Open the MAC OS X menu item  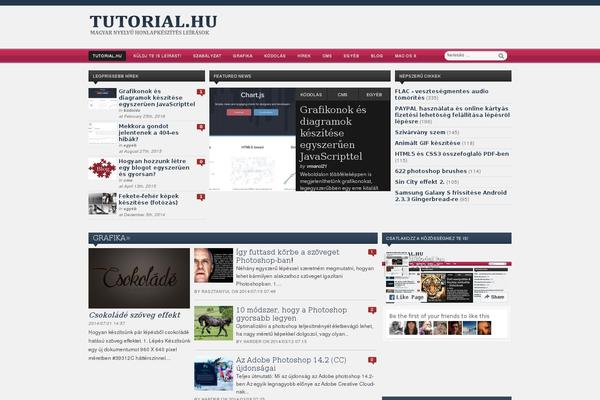pos(405,56)
